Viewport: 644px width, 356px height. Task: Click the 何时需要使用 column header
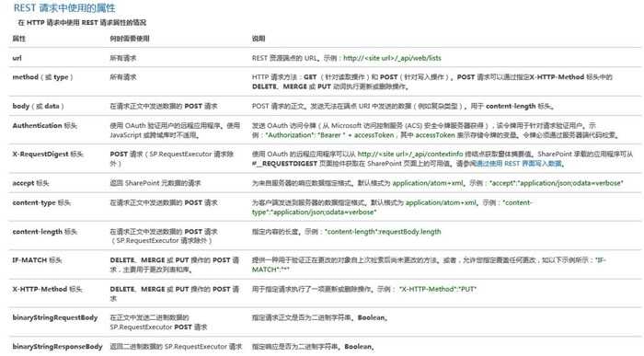click(x=130, y=39)
